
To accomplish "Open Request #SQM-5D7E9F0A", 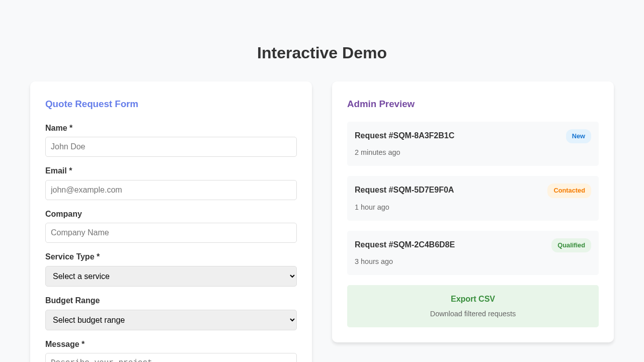I will click(473, 198).
